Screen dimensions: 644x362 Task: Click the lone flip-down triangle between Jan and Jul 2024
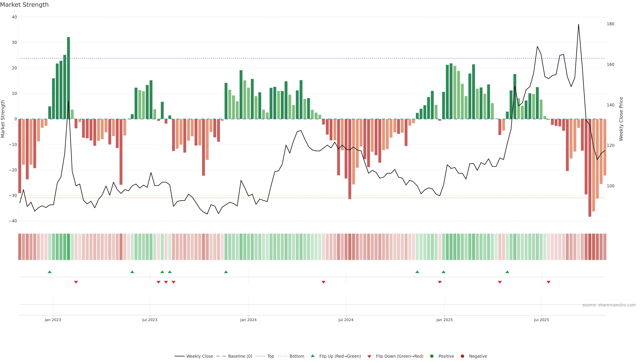[324, 282]
